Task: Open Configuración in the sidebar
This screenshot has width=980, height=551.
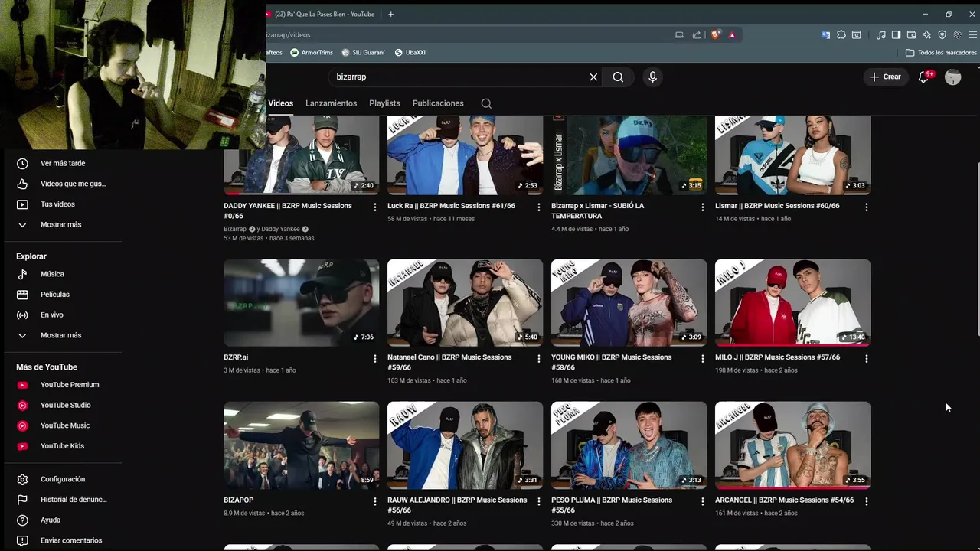Action: [x=62, y=479]
